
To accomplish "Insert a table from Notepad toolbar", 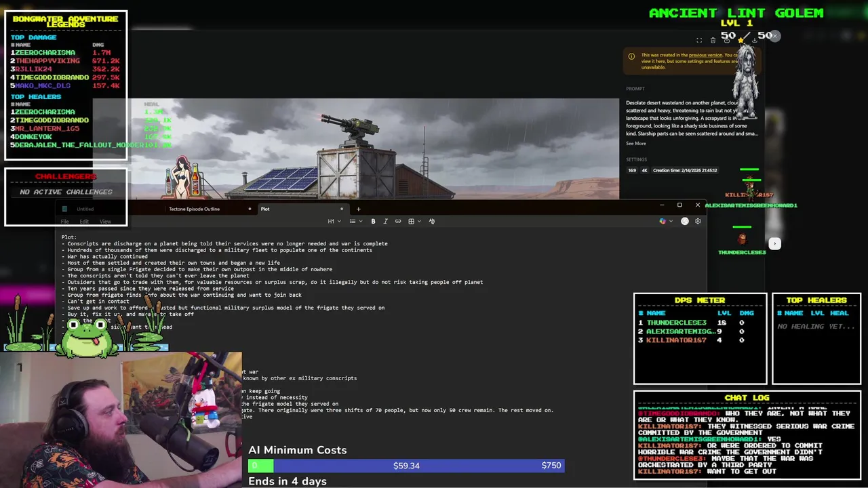I will [x=410, y=221].
